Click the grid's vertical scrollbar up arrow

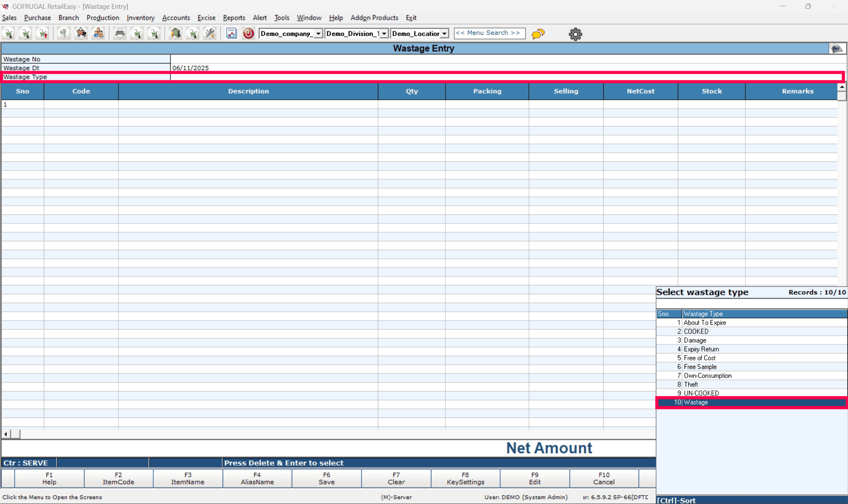(x=841, y=87)
